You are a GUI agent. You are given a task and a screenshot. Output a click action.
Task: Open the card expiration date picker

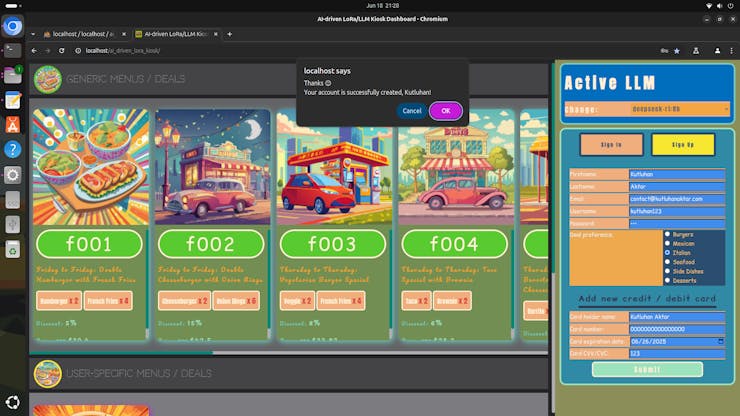coord(721,341)
